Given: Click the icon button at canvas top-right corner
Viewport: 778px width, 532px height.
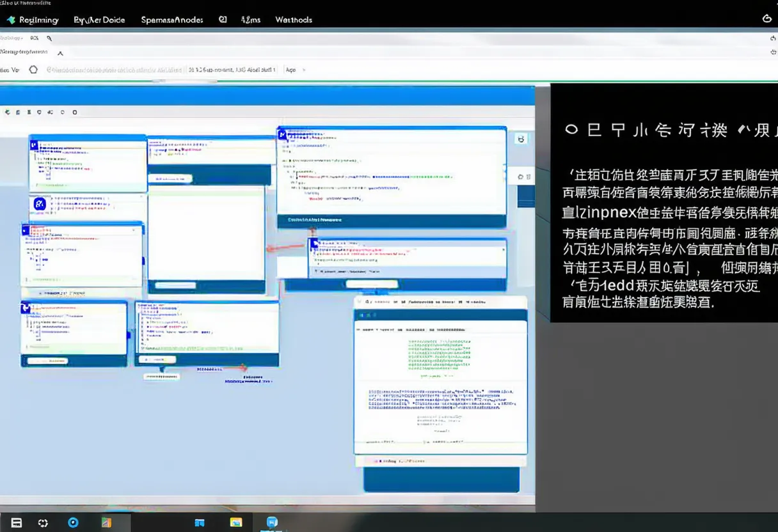Looking at the screenshot, I should click(521, 139).
